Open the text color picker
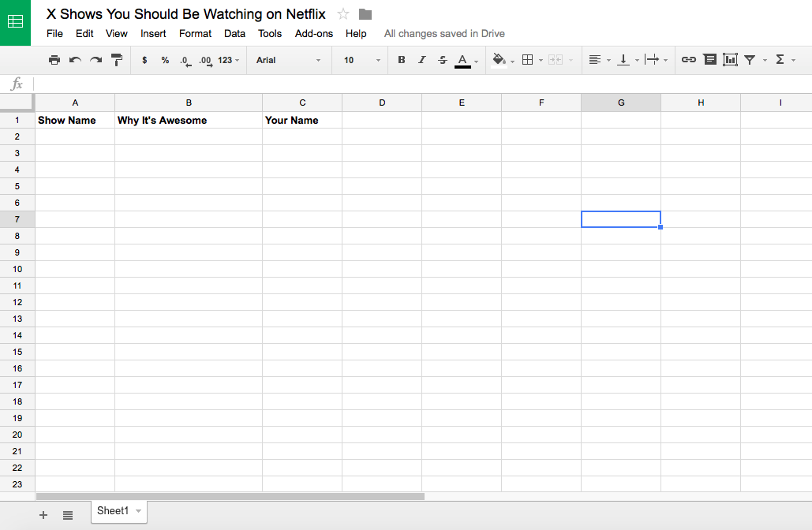 click(463, 61)
